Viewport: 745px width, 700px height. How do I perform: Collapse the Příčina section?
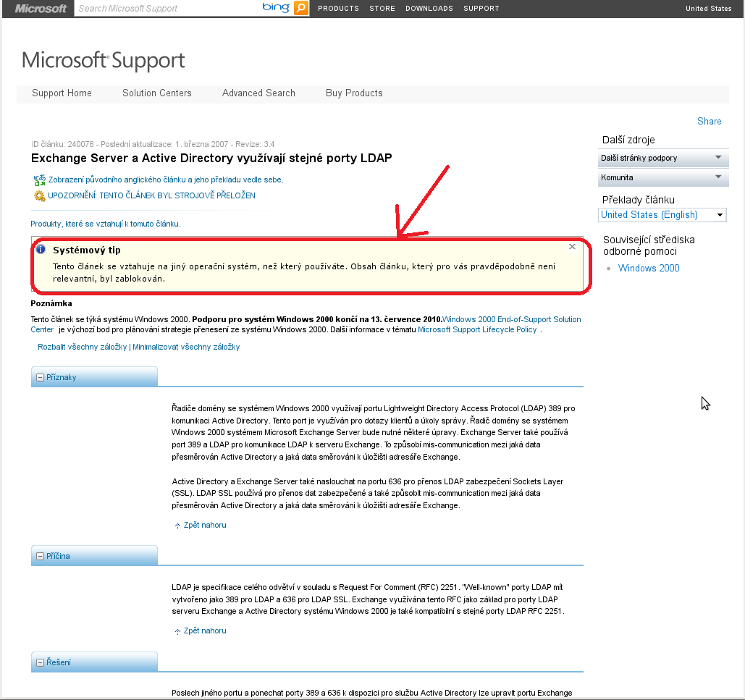pos(41,557)
